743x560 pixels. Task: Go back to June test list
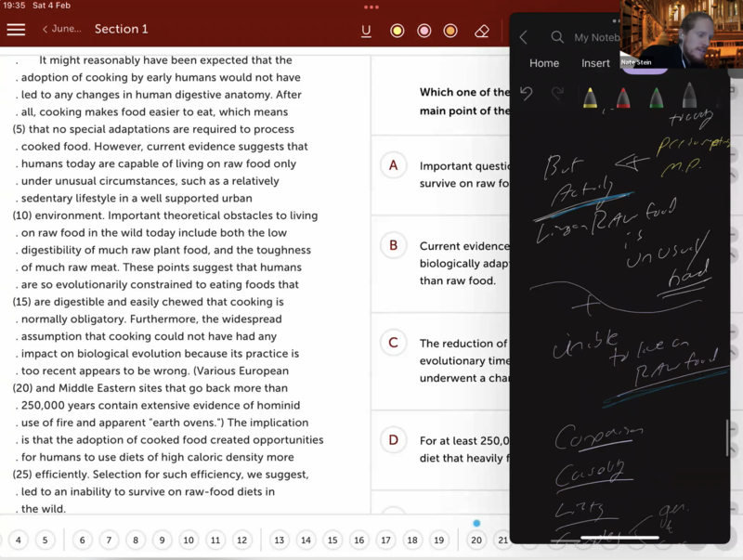(x=61, y=29)
